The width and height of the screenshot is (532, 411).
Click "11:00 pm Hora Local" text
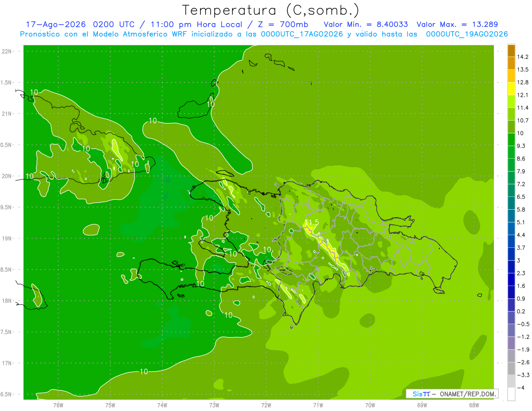[197, 24]
